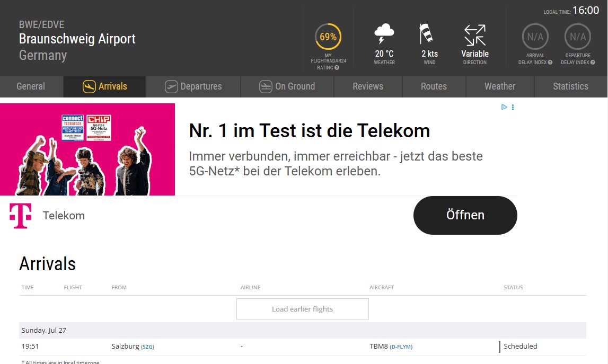
Task: Click the landing plane icon on Arrivals
Action: [89, 86]
